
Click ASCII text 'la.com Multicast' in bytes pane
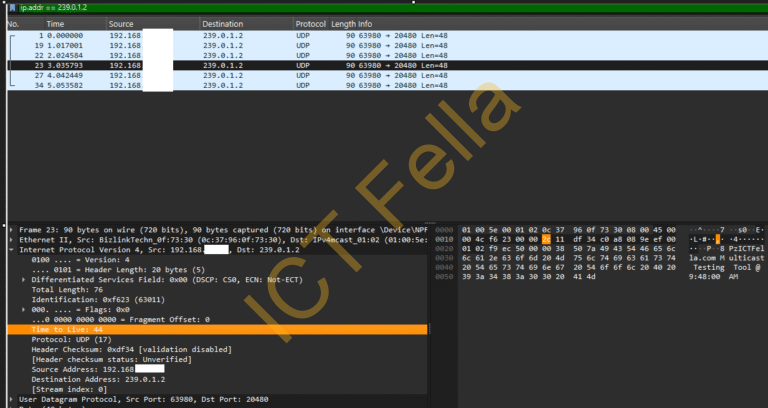click(x=727, y=258)
